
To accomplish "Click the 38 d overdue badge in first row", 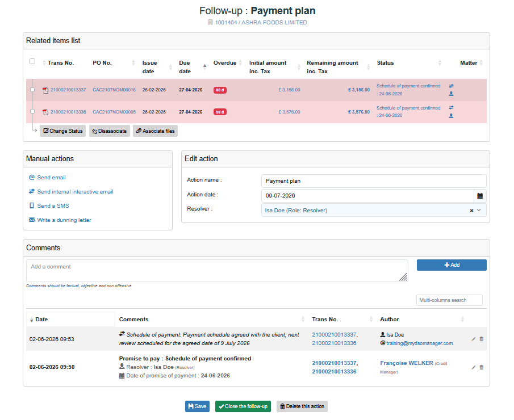I will click(220, 90).
